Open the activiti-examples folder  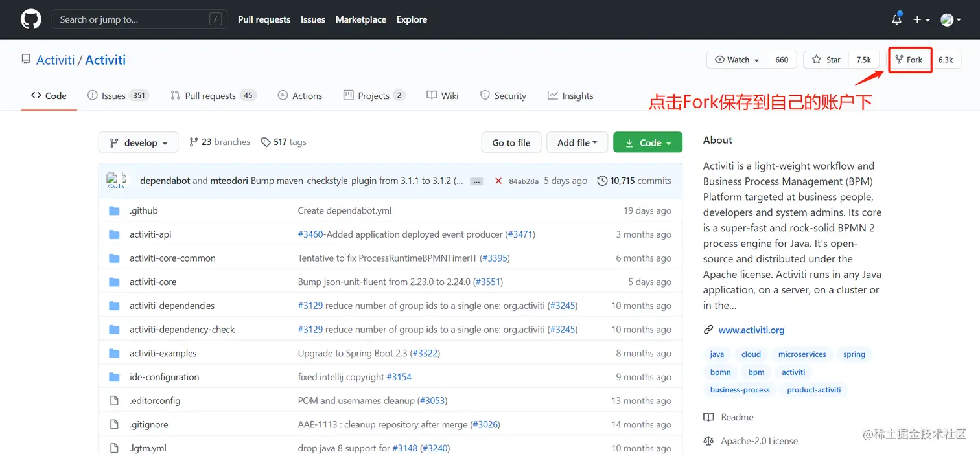163,353
